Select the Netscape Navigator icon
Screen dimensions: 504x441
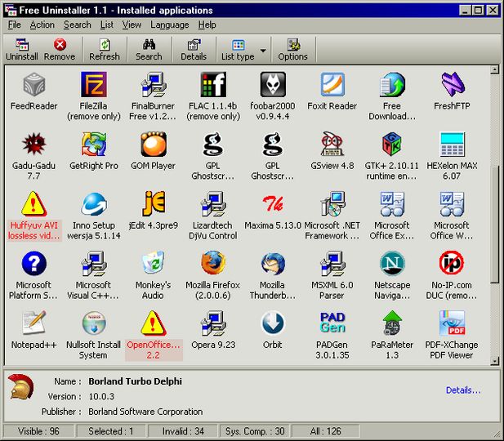(392, 264)
